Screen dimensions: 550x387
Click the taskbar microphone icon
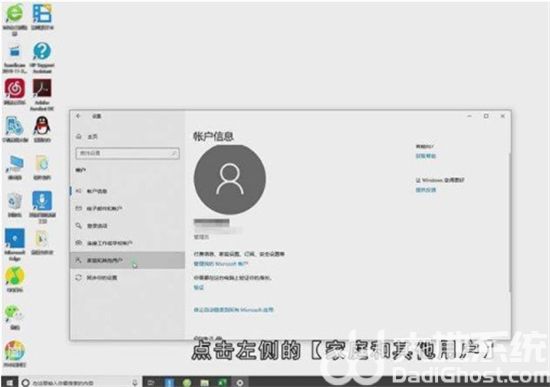pyautogui.click(x=135, y=382)
